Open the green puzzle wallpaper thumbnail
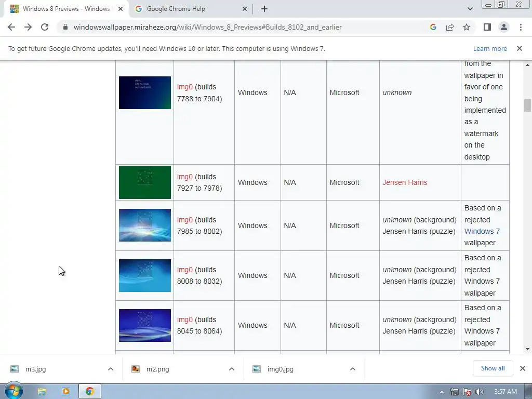 (145, 182)
